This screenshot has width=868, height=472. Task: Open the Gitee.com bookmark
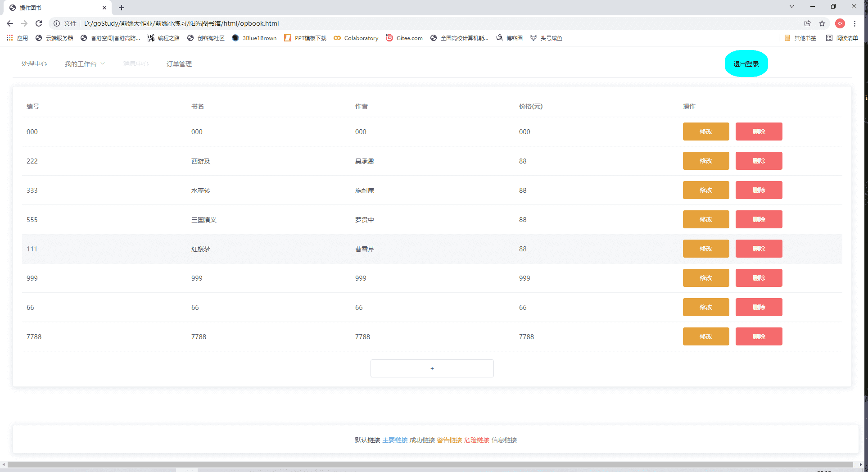404,38
